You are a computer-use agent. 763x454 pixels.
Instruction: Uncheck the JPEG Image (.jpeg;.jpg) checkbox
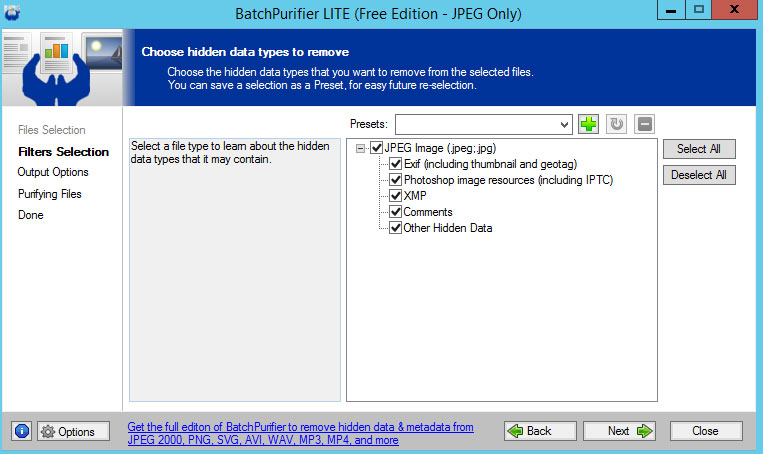(377, 148)
